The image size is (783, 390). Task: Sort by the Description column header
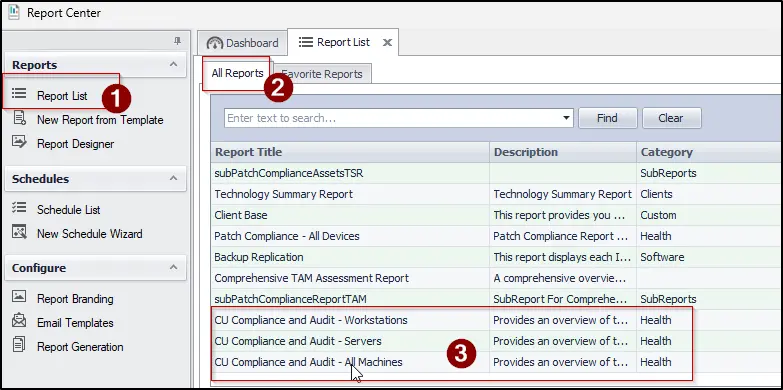coord(563,152)
